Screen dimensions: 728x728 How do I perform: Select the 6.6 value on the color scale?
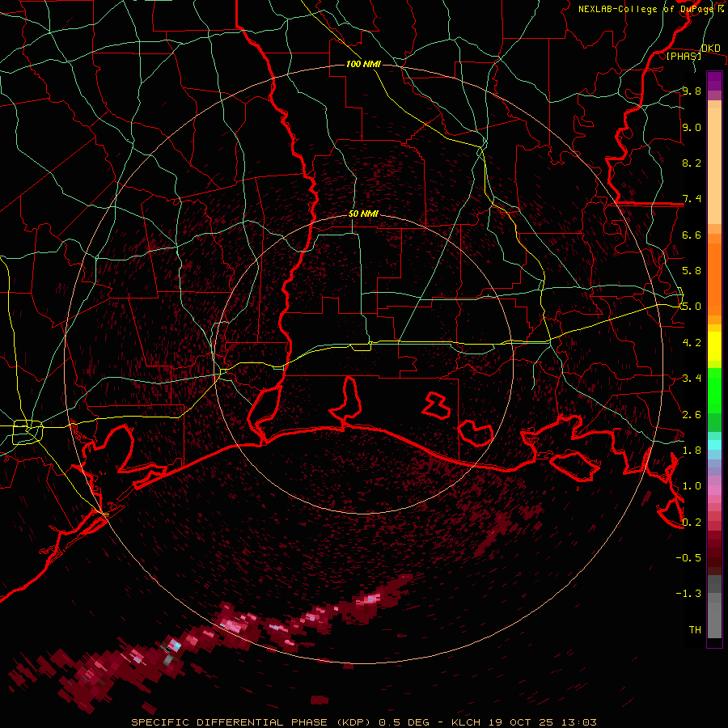(x=692, y=235)
